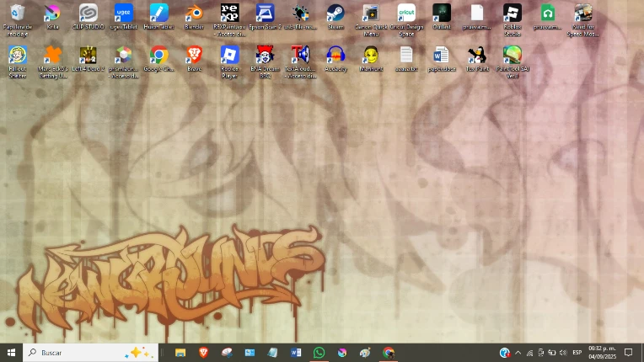Viewport: 644px width, 362px height.
Task: Launch Blender from the desktop
Action: coord(194,14)
